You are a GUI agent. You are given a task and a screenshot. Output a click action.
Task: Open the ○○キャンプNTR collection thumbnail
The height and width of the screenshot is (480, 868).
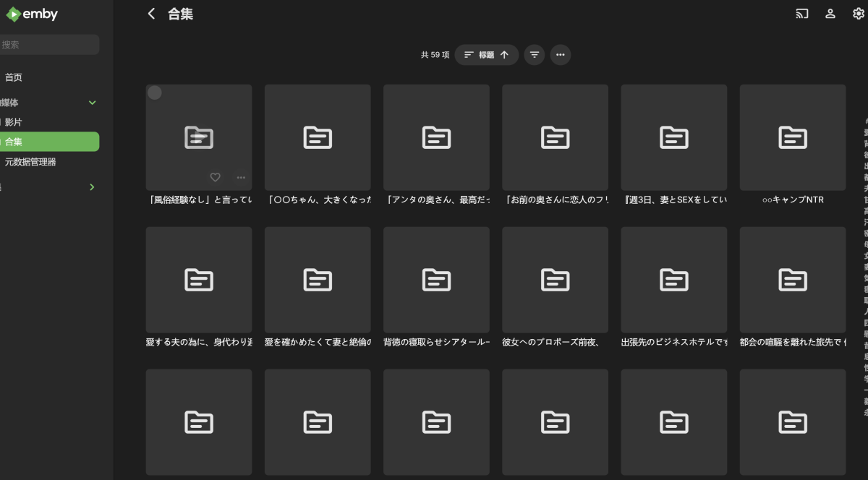click(793, 137)
